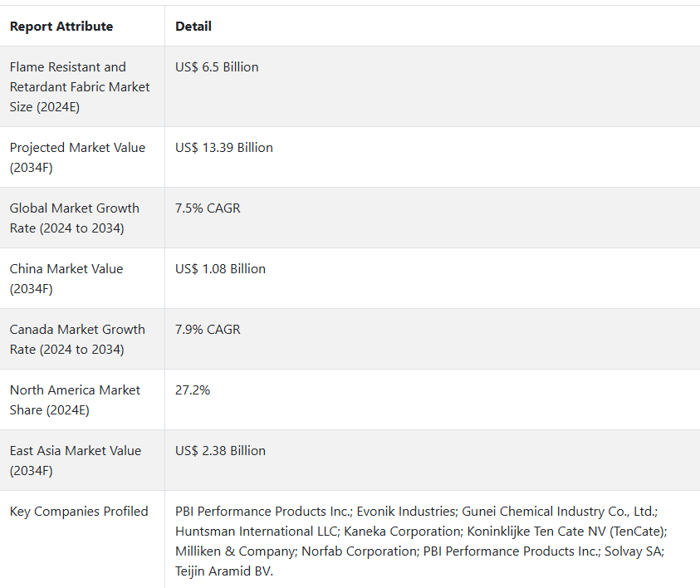Click the US$ 13.39 Billion value

coord(224,148)
